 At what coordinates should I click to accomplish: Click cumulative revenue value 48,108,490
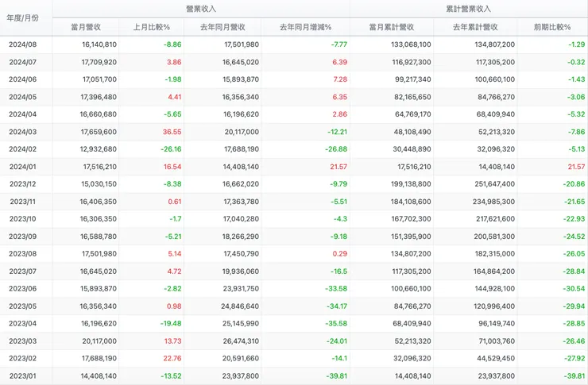(x=412, y=132)
